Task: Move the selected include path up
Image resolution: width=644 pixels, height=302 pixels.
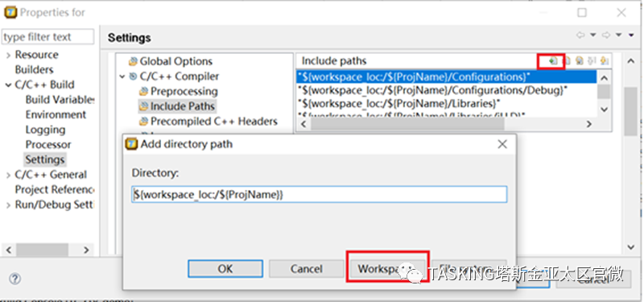Action: point(592,61)
